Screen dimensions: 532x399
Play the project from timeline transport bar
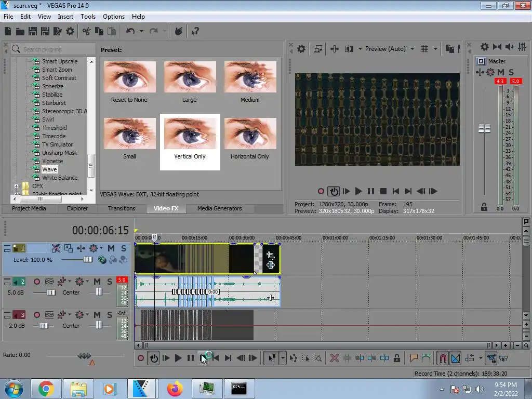pyautogui.click(x=178, y=358)
